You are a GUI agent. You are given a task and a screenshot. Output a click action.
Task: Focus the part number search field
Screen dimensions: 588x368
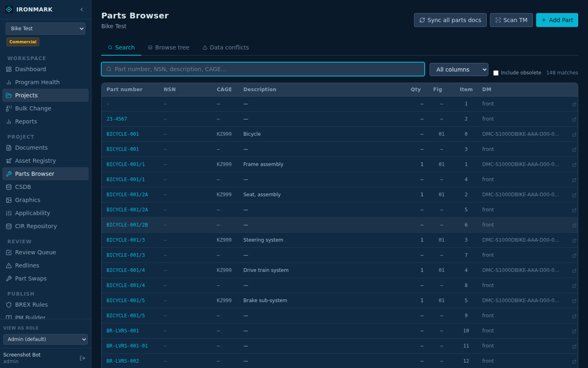tap(263, 69)
